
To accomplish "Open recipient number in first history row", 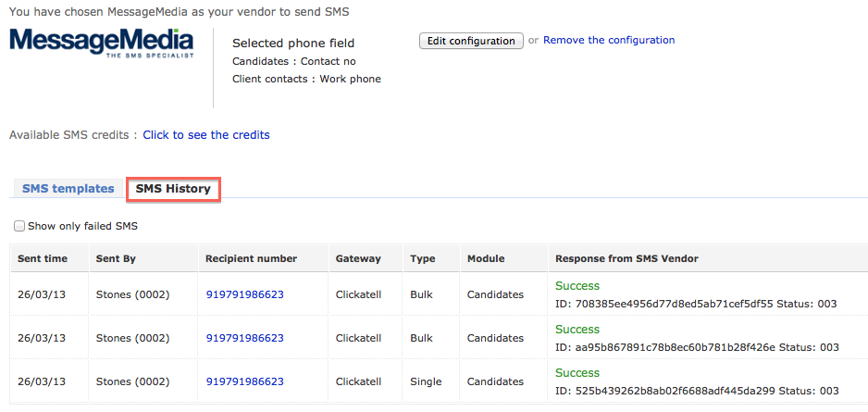I will (245, 294).
